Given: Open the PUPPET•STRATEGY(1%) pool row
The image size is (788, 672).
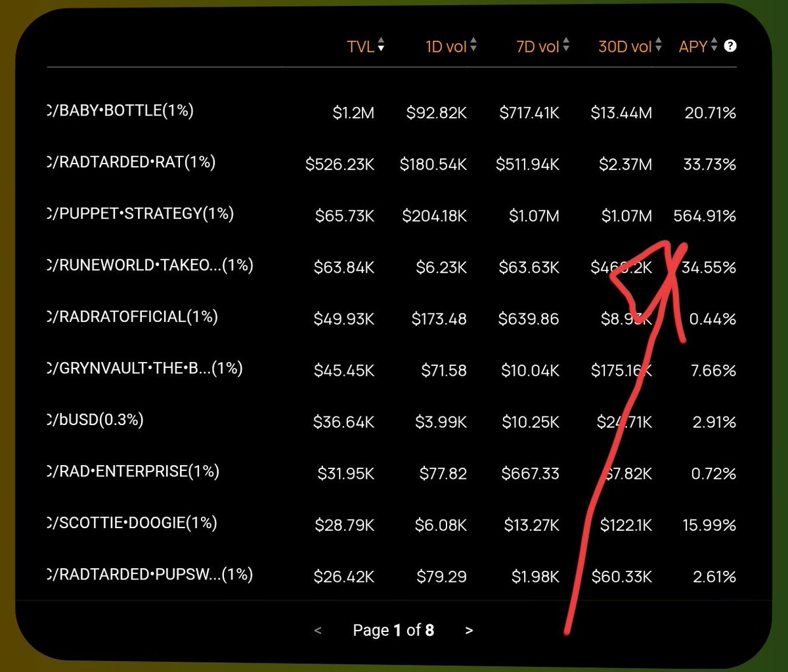Looking at the screenshot, I should [391, 215].
